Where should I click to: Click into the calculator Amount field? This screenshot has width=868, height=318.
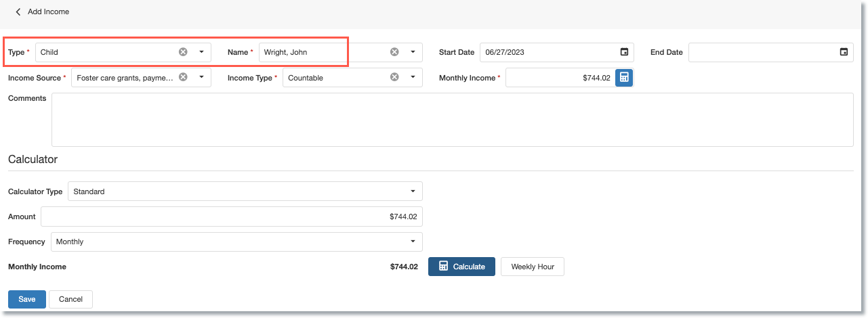point(232,217)
